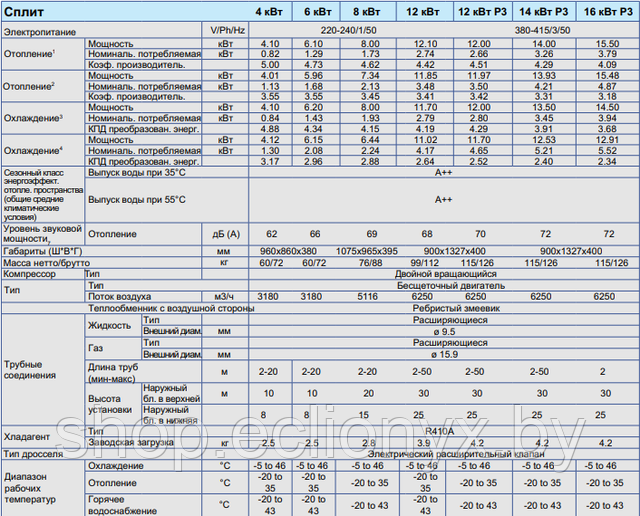Select the "6 кВт" column header
The image size is (640, 516).
click(318, 12)
